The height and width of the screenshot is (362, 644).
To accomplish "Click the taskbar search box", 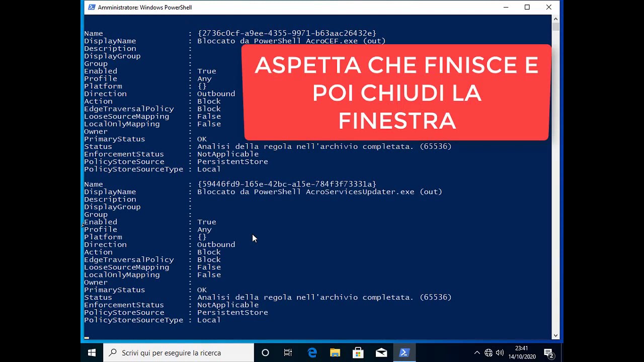I will point(179,353).
